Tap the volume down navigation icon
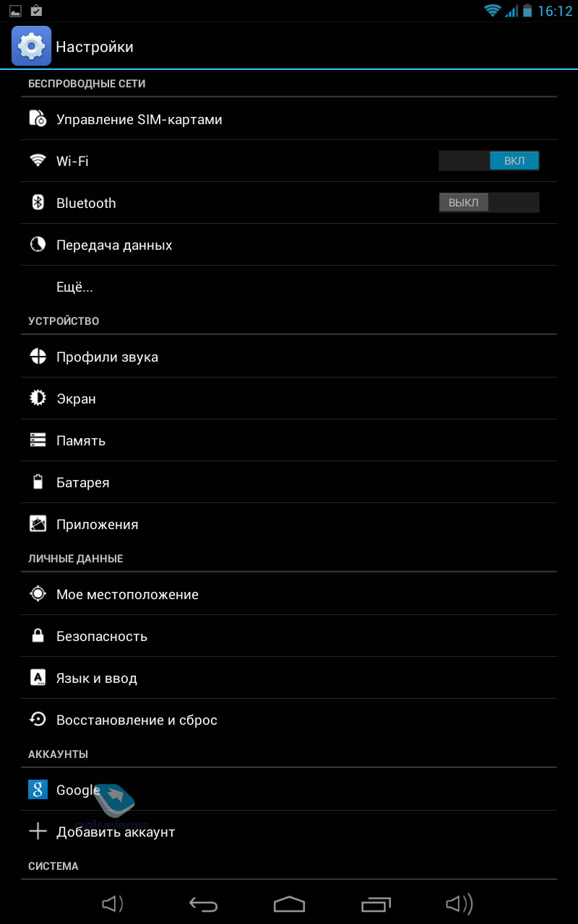The height and width of the screenshot is (924, 578). point(112,904)
